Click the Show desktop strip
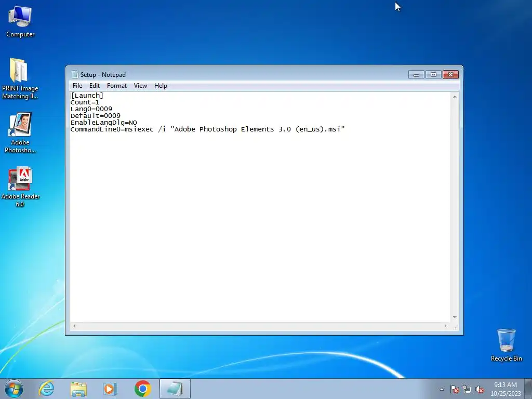 (528, 389)
